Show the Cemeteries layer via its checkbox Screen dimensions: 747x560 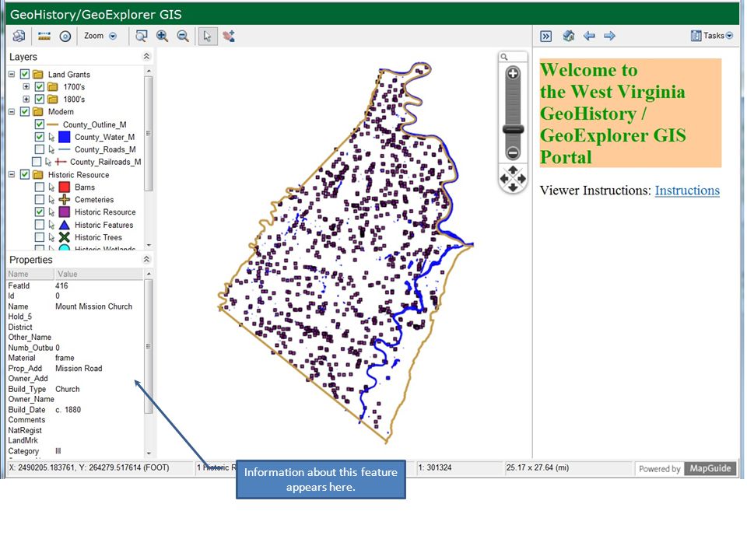coord(40,200)
